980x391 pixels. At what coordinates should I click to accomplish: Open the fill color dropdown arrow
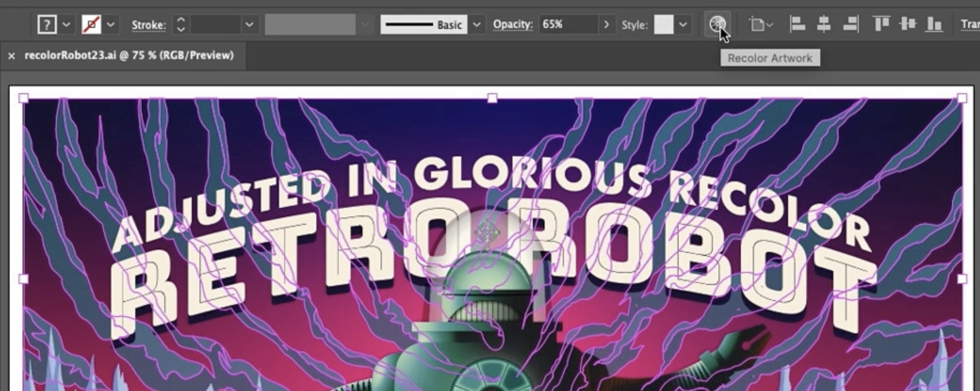coord(66,25)
